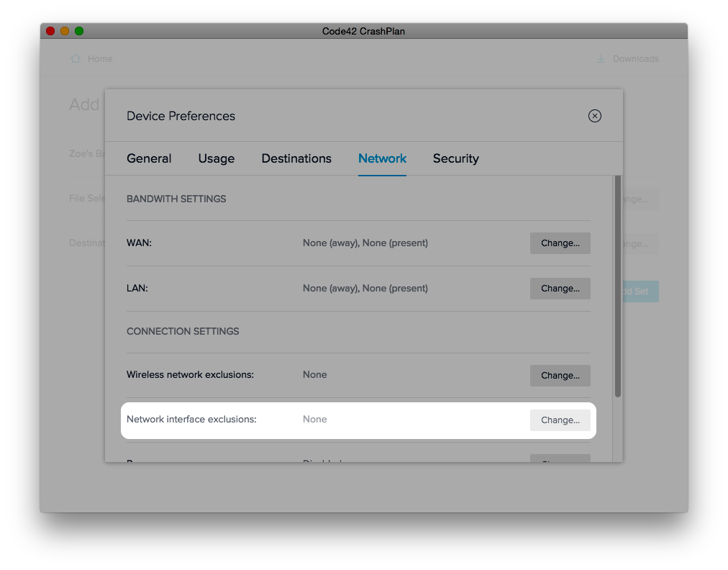Close the Device Preferences dialog

point(594,116)
